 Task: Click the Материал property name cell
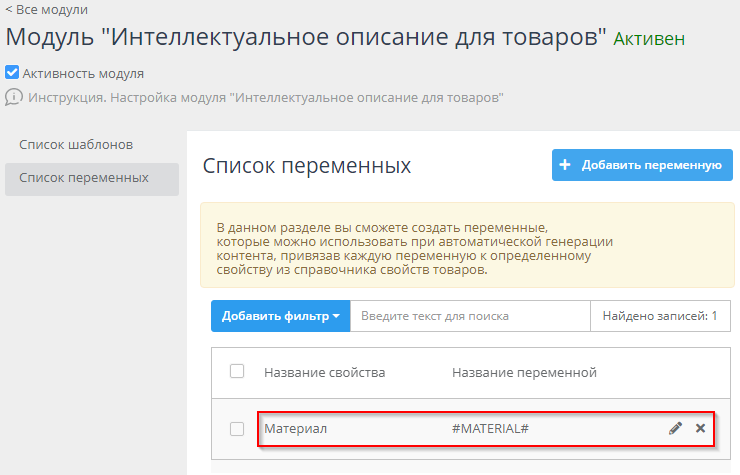(x=296, y=429)
